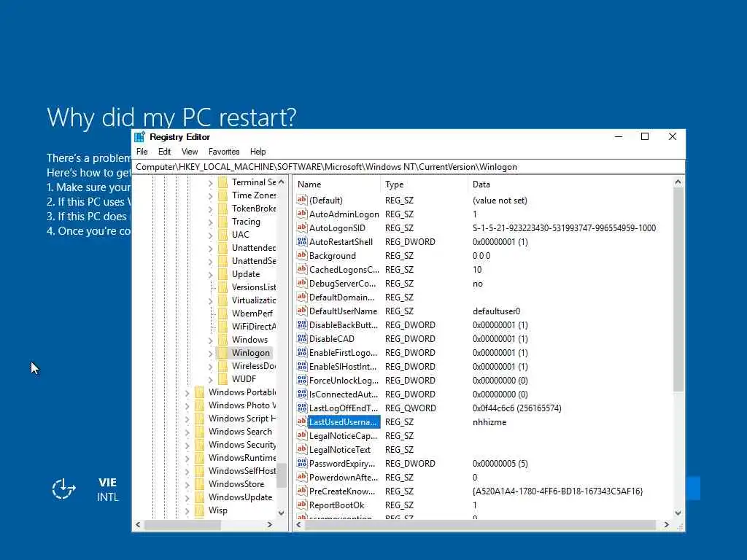
Task: Click the folder icon of the UAC key
Action: [x=222, y=235]
